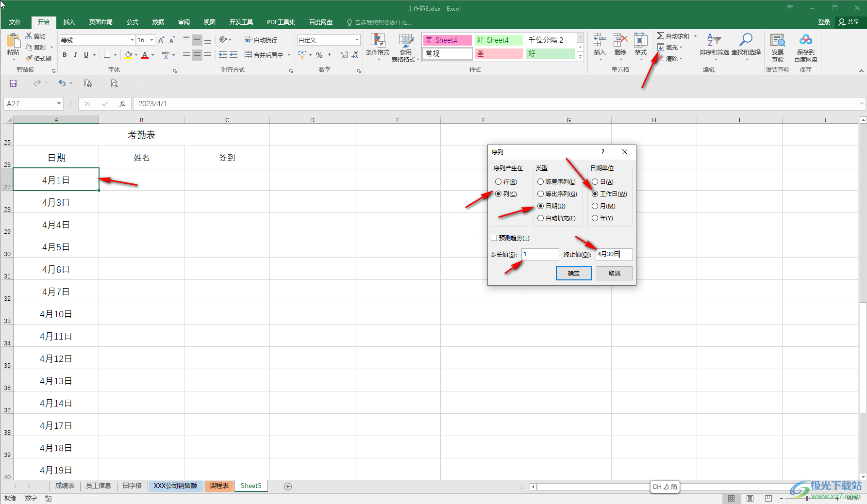Select Weekday as the date unit
This screenshot has height=504, width=867.
595,194
